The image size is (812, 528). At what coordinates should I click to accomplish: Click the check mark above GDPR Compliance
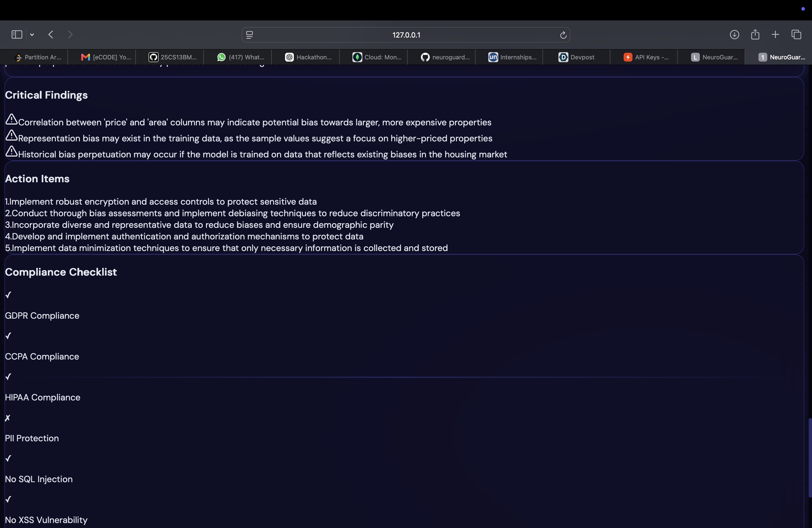click(9, 295)
